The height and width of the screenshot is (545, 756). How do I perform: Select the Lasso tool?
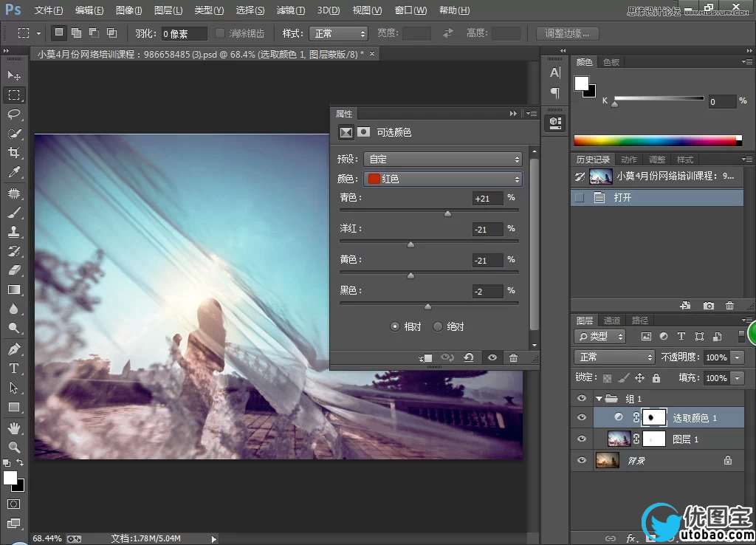[14, 114]
